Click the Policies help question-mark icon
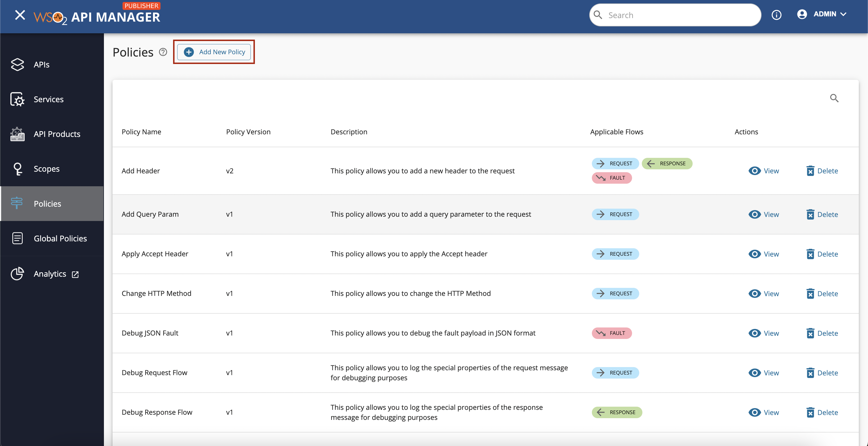 coord(163,52)
